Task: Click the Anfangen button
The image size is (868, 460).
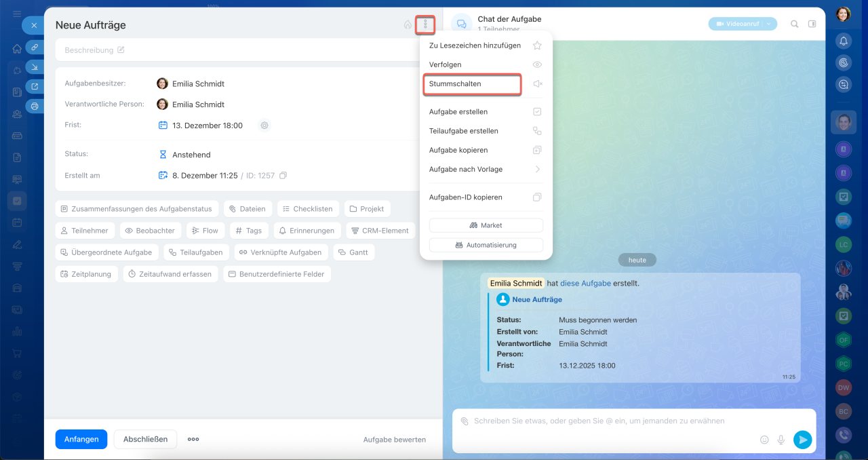Action: tap(81, 439)
